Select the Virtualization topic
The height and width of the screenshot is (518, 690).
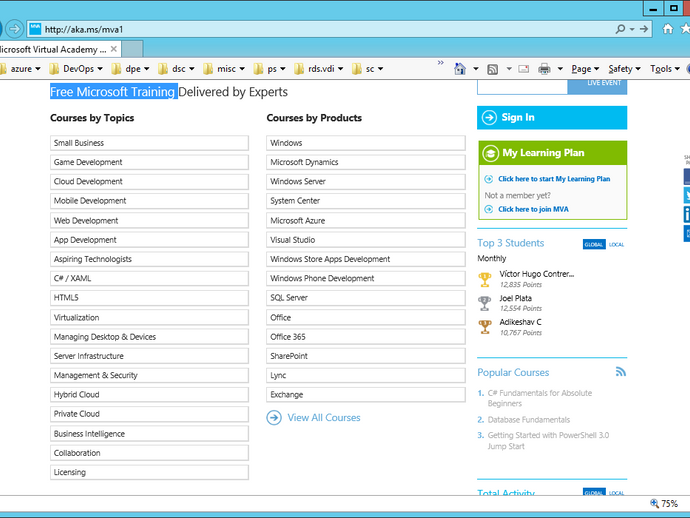click(149, 317)
